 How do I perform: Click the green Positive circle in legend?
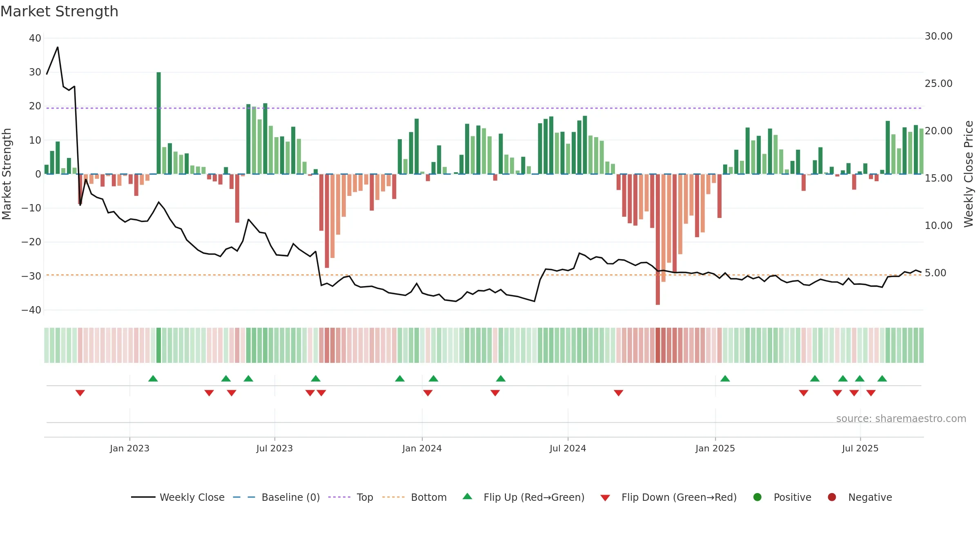[757, 497]
